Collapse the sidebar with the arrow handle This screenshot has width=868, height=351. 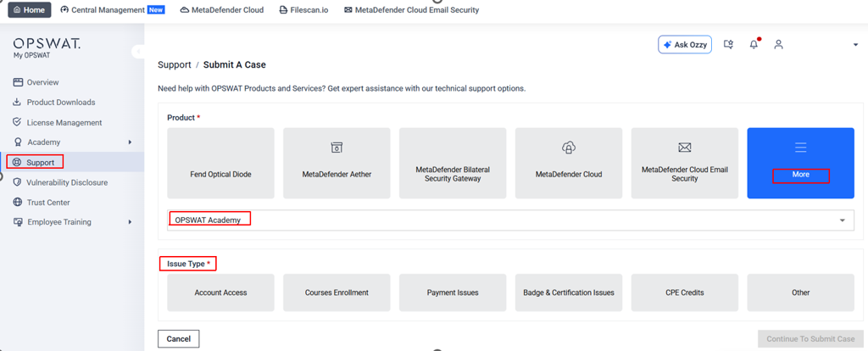point(136,52)
